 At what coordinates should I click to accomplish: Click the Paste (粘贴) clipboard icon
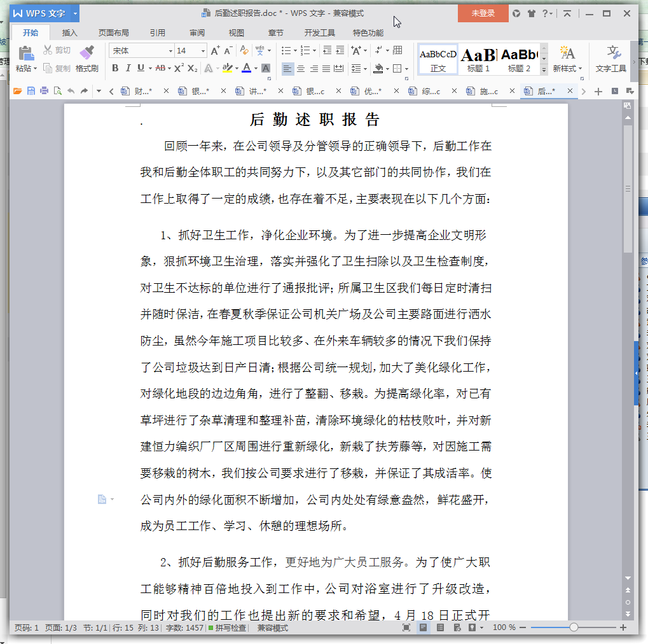tap(25, 53)
